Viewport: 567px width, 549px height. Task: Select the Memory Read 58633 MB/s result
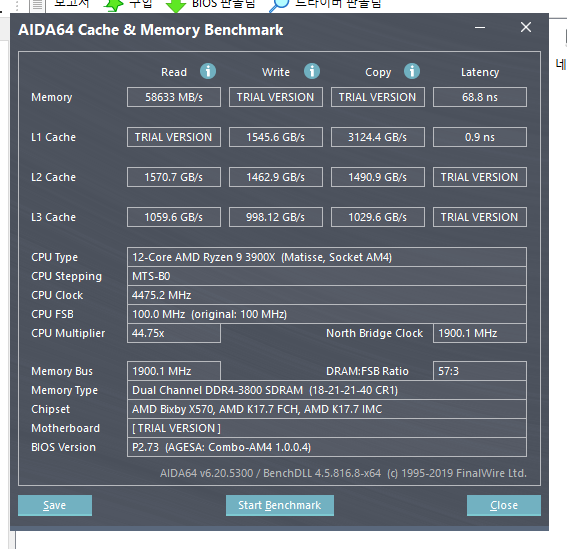(x=174, y=97)
